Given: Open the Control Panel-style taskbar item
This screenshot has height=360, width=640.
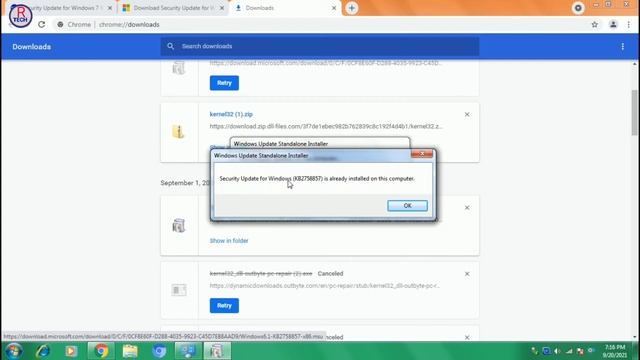Looking at the screenshot, I should tap(188, 351).
